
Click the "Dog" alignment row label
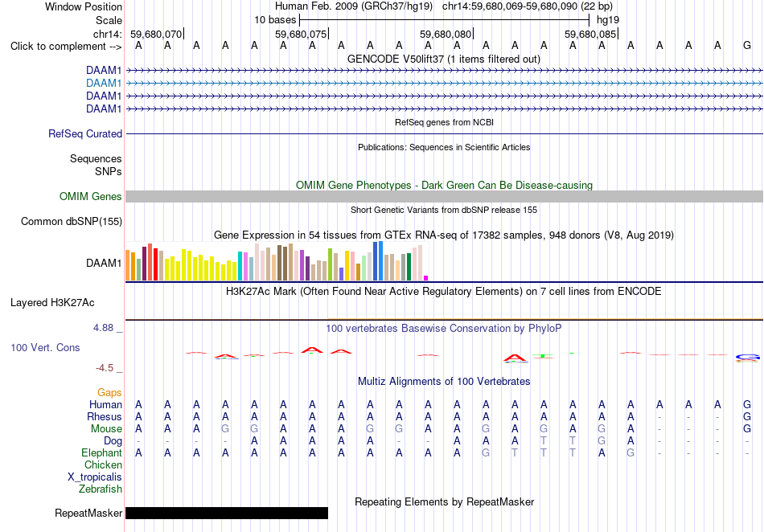(113, 441)
